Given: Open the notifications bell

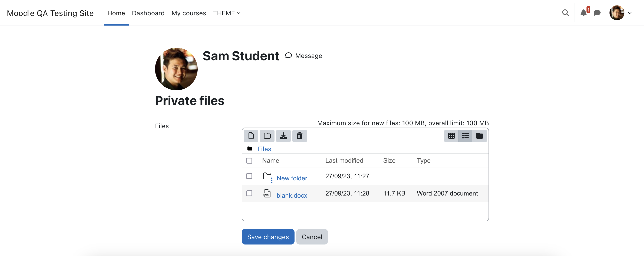Looking at the screenshot, I should (x=584, y=13).
